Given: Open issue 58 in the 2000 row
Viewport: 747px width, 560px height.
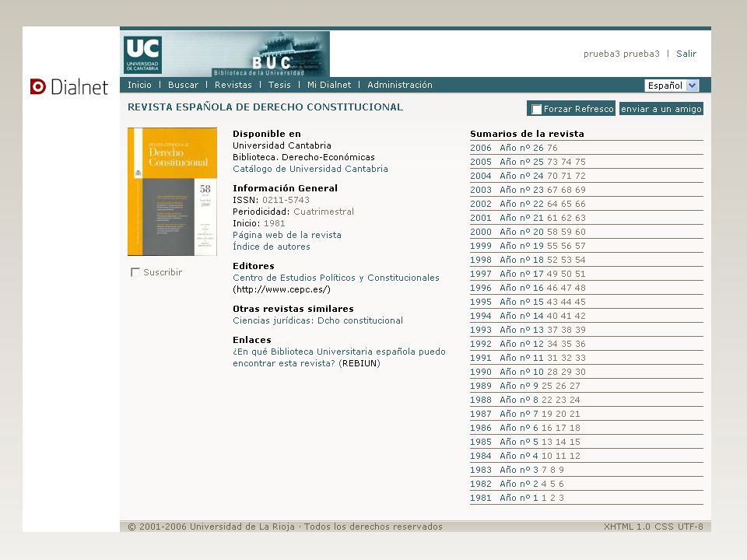Looking at the screenshot, I should coord(552,232).
